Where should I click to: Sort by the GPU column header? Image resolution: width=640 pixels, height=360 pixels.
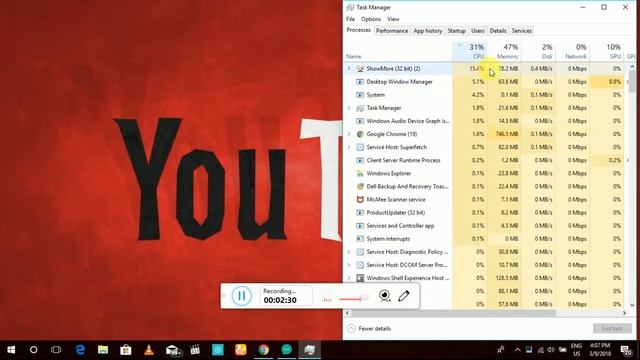[607, 51]
